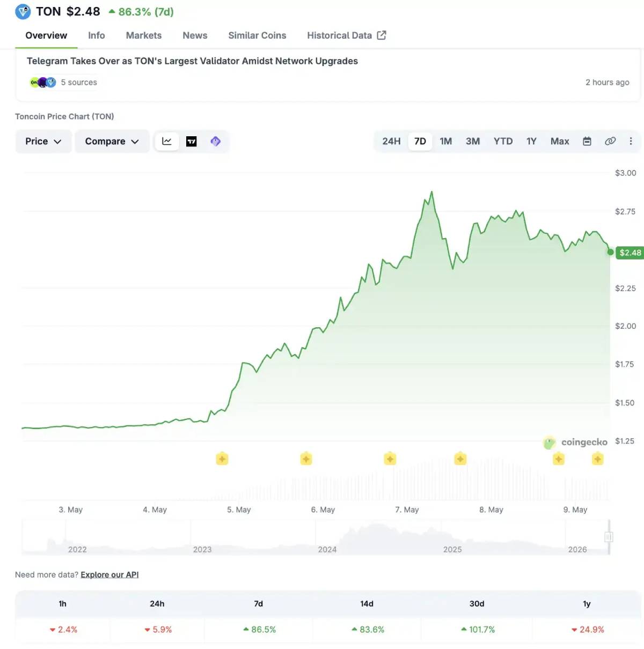Open the Telegram largest validator news headline

tap(192, 61)
